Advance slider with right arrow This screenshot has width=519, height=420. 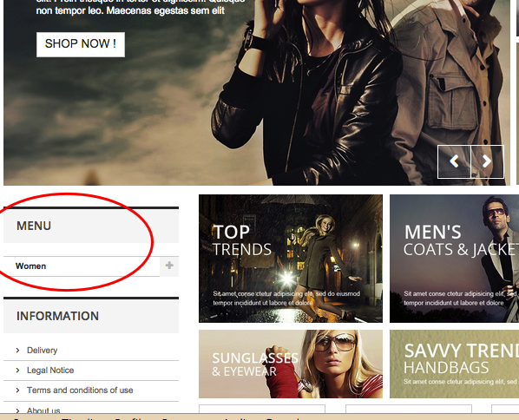[x=487, y=161]
